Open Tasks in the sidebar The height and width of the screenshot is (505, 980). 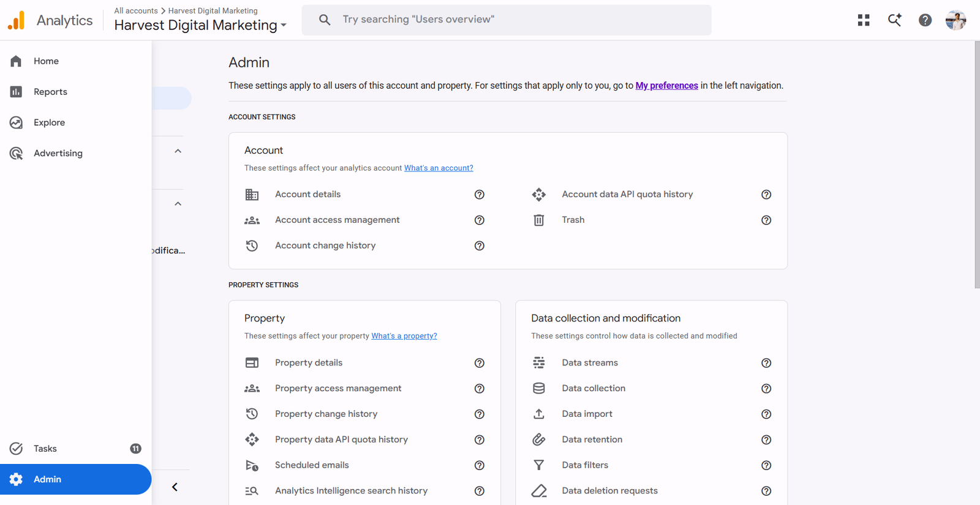(76, 449)
